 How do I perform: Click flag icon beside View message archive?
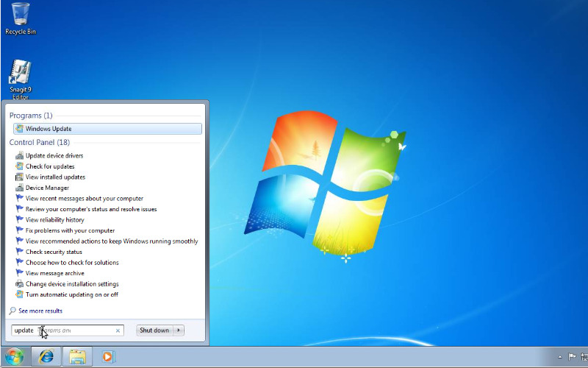coord(19,272)
